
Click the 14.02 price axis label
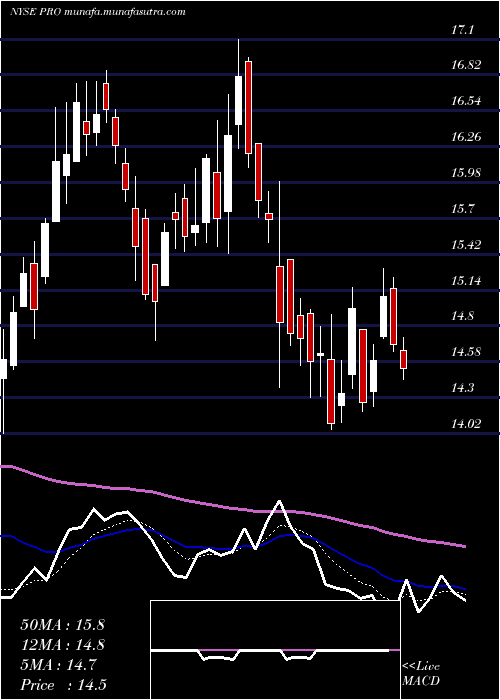(466, 424)
